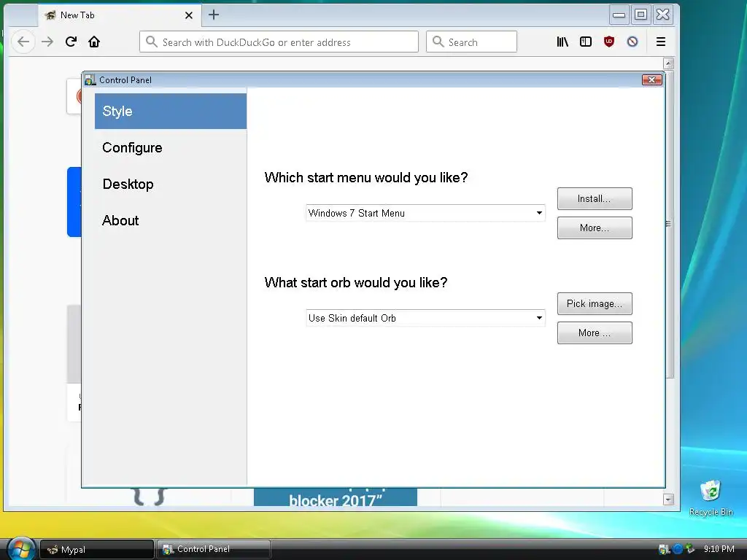Click the blue globe system tray icon
This screenshot has height=560, width=747.
pyautogui.click(x=678, y=550)
